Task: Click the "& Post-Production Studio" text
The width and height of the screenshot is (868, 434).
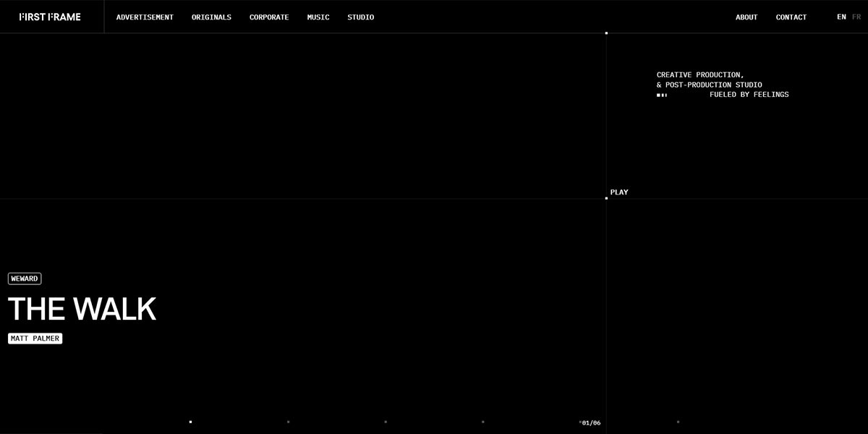Action: (709, 85)
